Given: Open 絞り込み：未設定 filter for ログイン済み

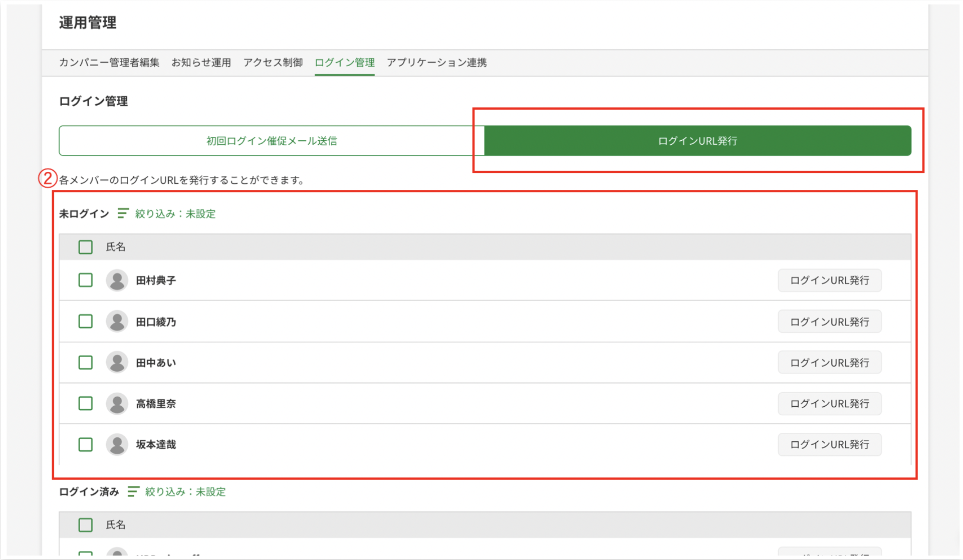Looking at the screenshot, I should 185,492.
